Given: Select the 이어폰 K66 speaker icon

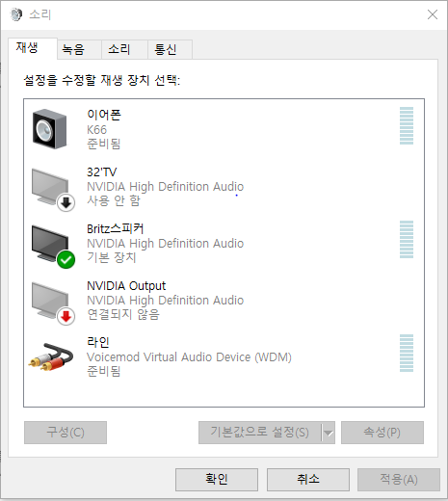Looking at the screenshot, I should click(x=50, y=129).
